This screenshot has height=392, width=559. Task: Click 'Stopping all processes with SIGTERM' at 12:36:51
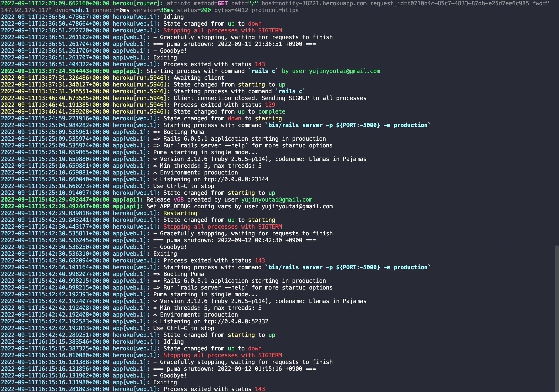click(x=141, y=31)
